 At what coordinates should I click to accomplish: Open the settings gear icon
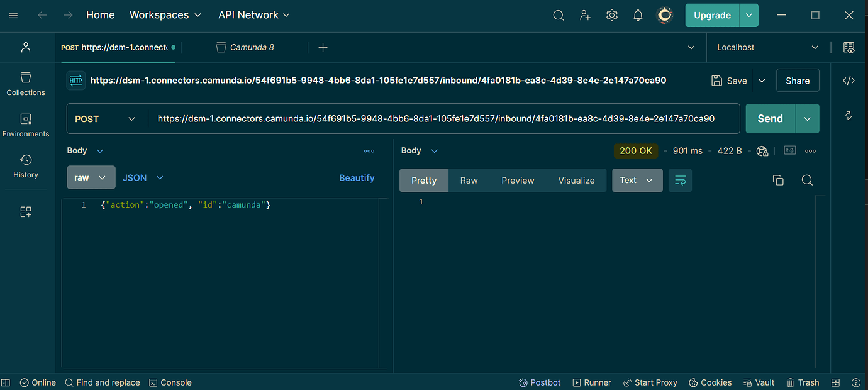click(x=612, y=15)
